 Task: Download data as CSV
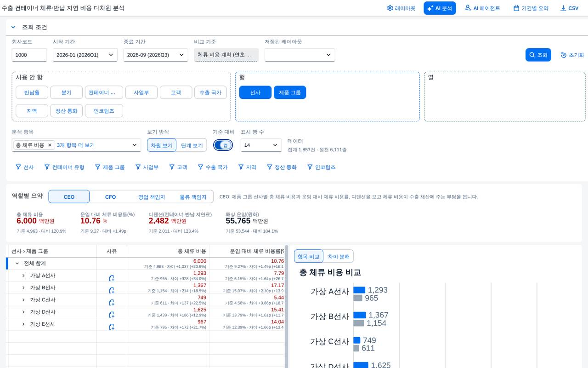point(569,8)
